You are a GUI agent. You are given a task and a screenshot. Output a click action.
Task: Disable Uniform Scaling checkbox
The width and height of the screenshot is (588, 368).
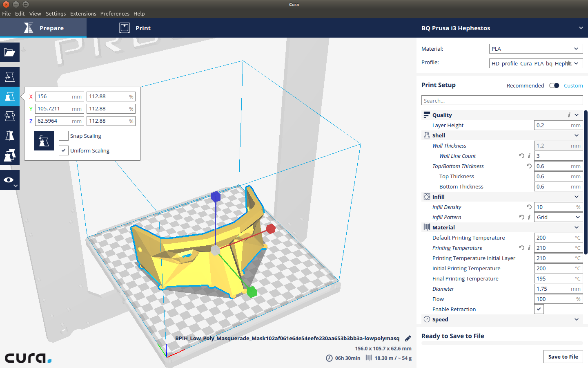pyautogui.click(x=64, y=150)
